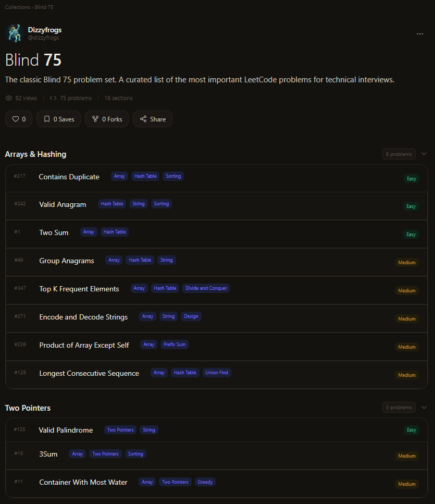435x504 pixels.
Task: Open the Two Sum problem
Action: 54,232
